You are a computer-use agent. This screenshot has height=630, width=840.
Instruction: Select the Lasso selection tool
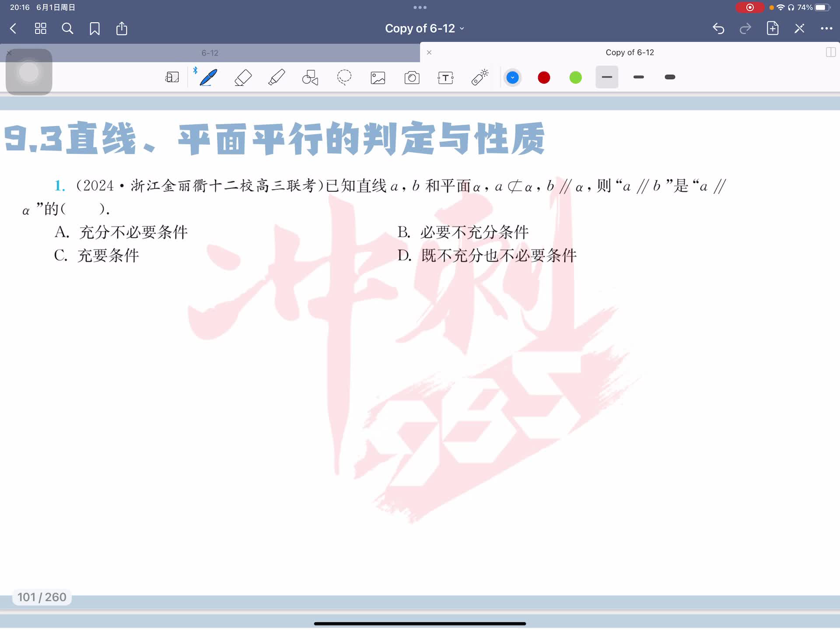[344, 77]
